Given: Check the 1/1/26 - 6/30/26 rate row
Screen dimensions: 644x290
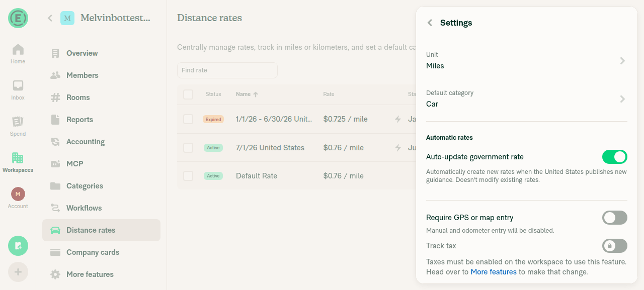Looking at the screenshot, I should [188, 119].
